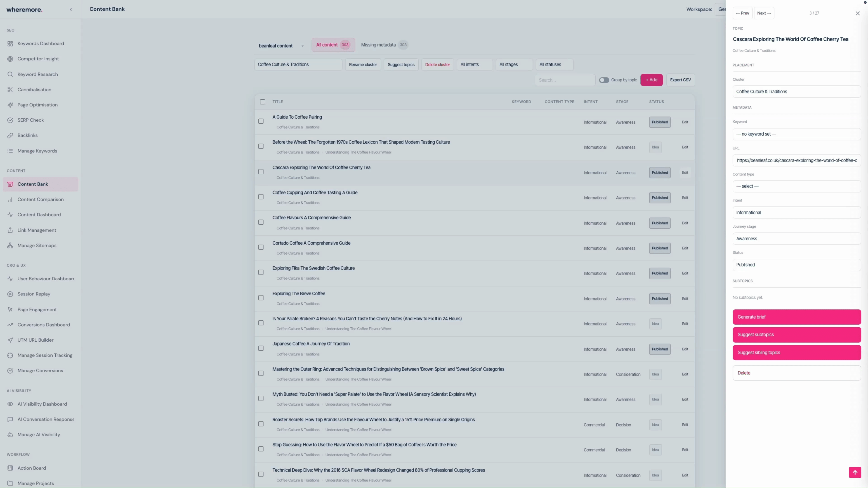The width and height of the screenshot is (868, 488).
Task: Tick checkbox for Exploring The Breve Coffee
Action: point(261,298)
